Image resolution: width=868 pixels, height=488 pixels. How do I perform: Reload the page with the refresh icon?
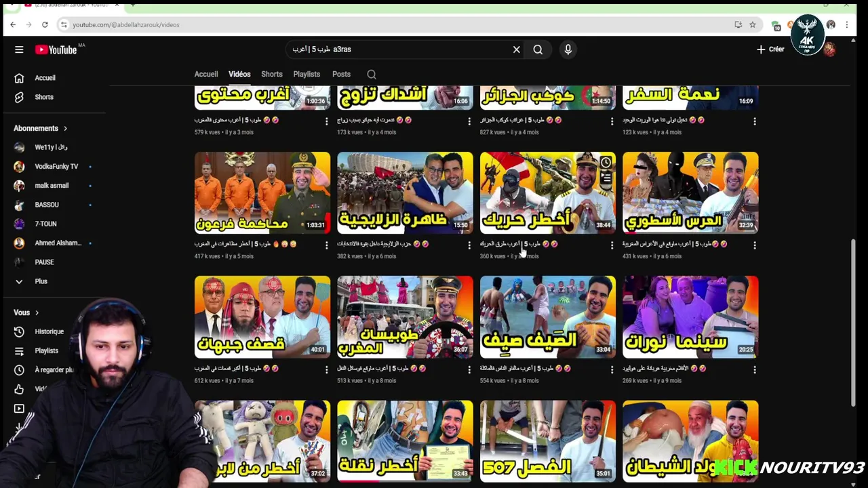pos(45,24)
